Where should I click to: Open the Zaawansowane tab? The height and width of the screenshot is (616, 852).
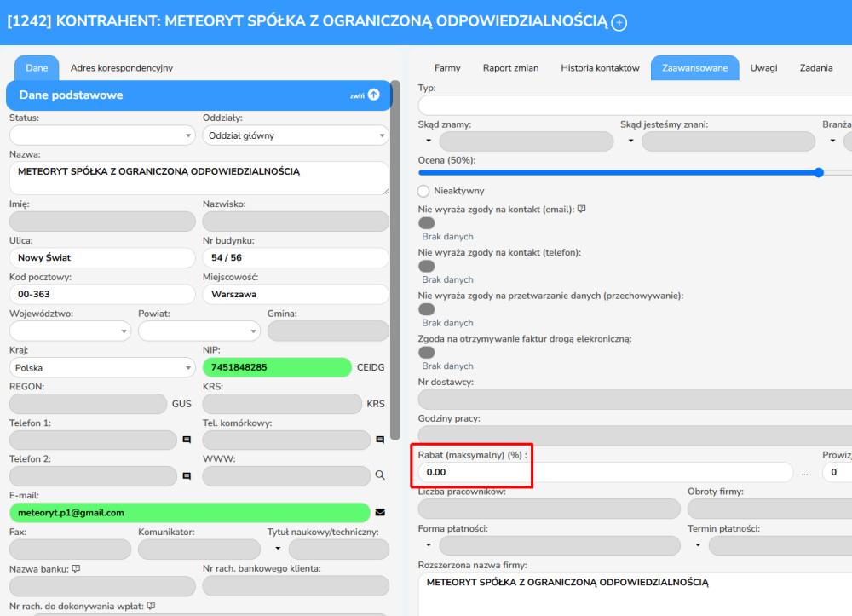click(695, 68)
